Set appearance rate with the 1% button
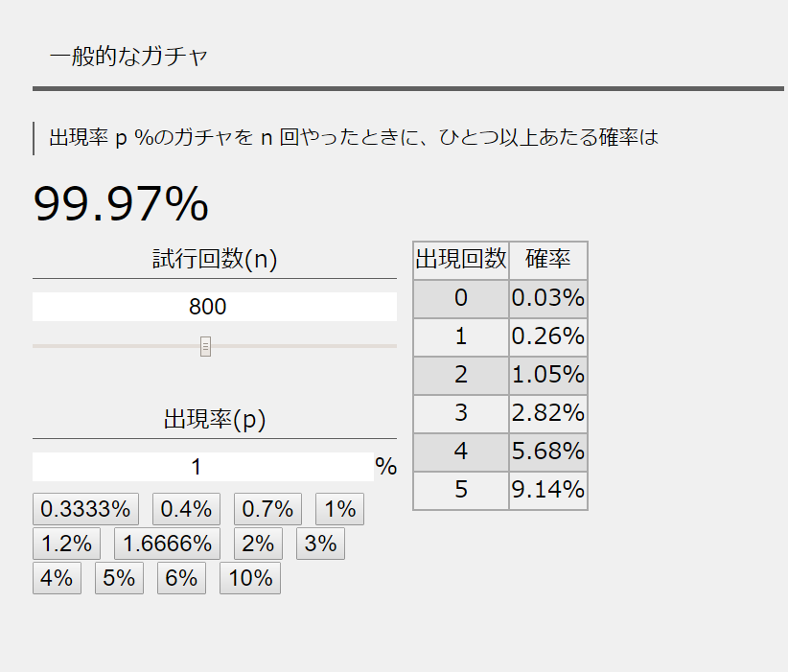The image size is (788, 672). point(339,508)
